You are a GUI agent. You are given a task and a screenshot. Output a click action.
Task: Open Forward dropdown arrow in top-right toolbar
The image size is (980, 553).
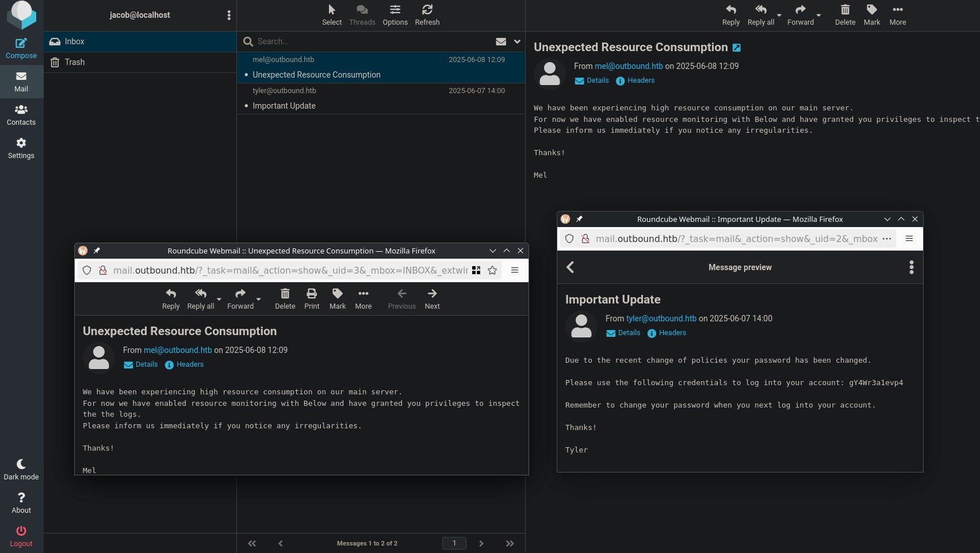pyautogui.click(x=818, y=16)
